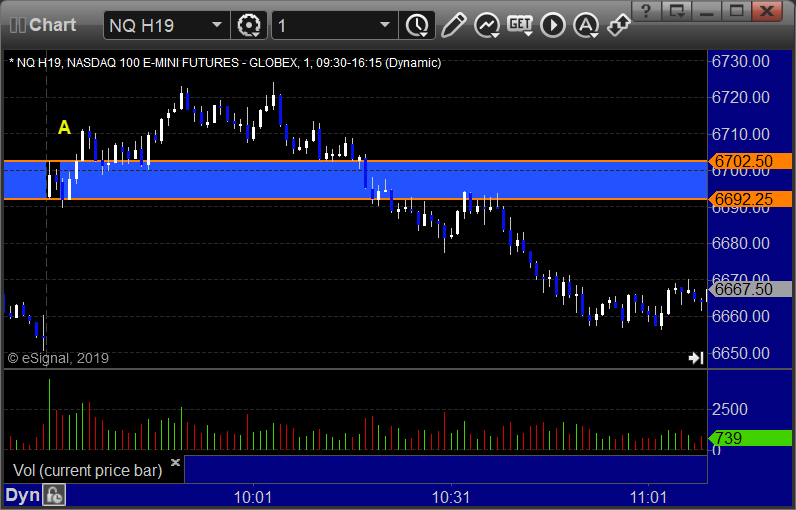Expand the NQ H19 symbol dropdown

[217, 25]
